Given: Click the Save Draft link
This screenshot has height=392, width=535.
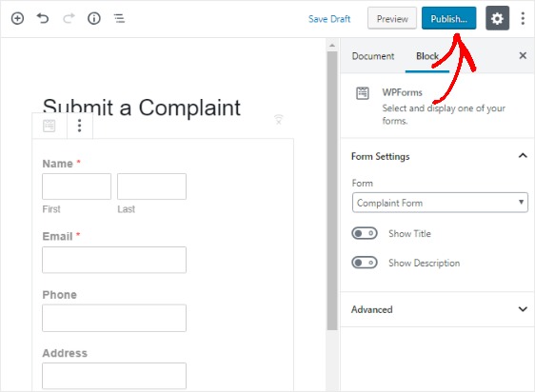Looking at the screenshot, I should pyautogui.click(x=329, y=19).
